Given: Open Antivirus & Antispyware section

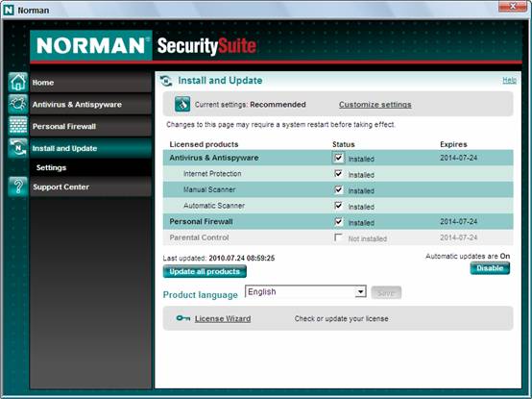Looking at the screenshot, I should pyautogui.click(x=90, y=104).
